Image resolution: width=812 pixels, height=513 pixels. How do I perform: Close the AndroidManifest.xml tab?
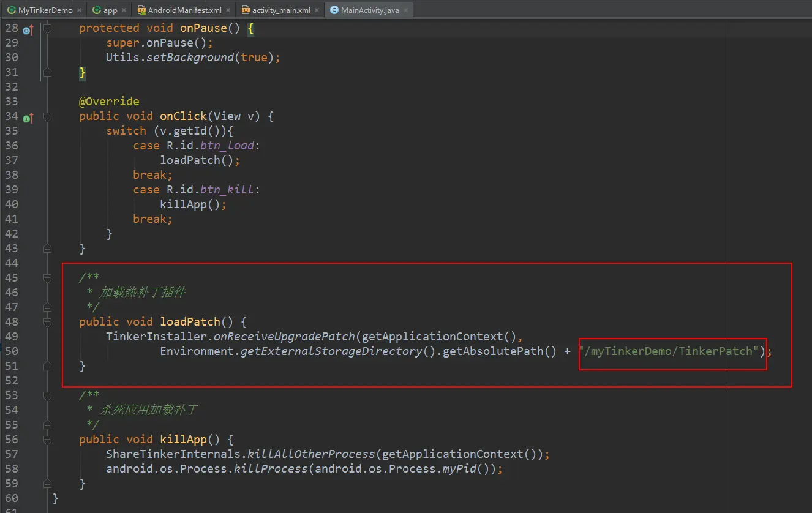click(228, 10)
